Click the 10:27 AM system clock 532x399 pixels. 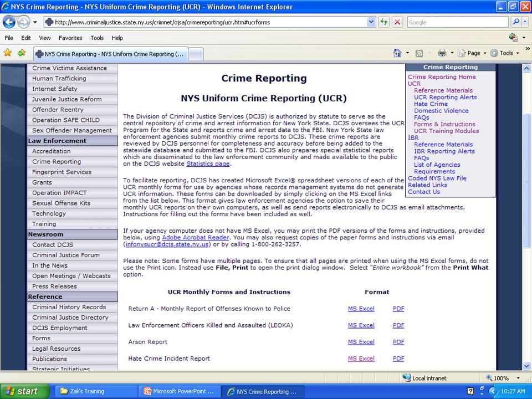[513, 392]
